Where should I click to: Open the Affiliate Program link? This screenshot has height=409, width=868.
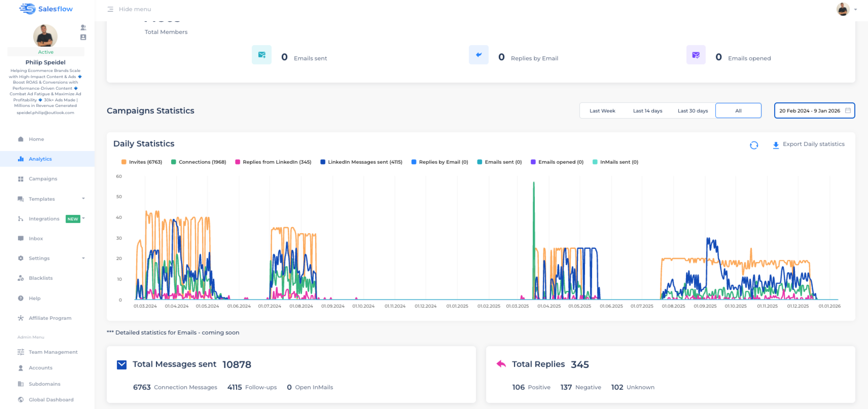click(50, 318)
